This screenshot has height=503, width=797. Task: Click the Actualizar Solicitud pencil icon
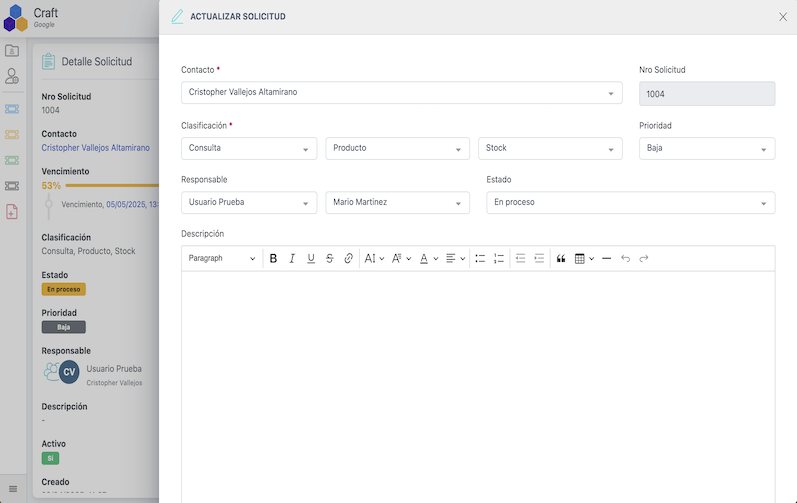point(177,17)
